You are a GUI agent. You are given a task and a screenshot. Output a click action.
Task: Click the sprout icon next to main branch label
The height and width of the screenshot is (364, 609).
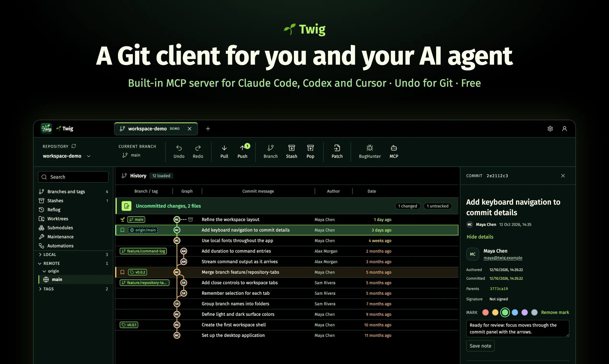123,220
